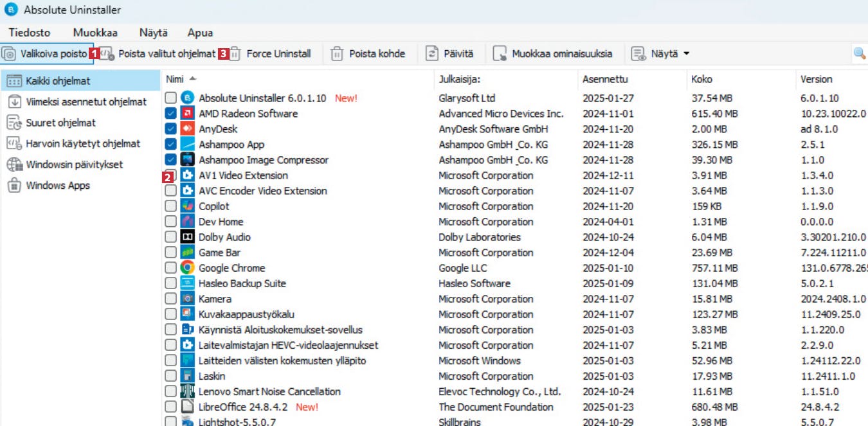This screenshot has height=426, width=868.
Task: Uncheck the AMD Radeon Software checkbox
Action: click(x=170, y=114)
